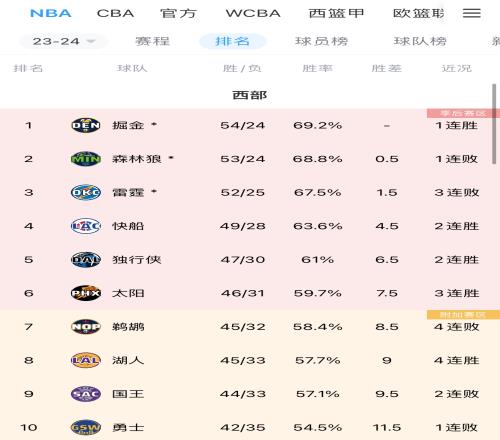The image size is (500, 440).
Task: Tap the Lakers LAL logo
Action: (86, 360)
